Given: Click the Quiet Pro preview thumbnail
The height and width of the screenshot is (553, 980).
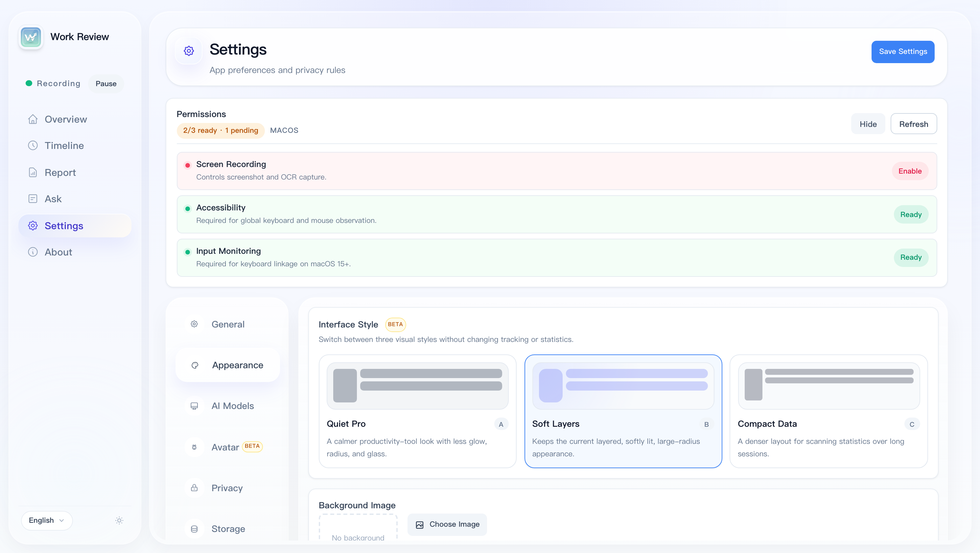Looking at the screenshot, I should point(417,386).
